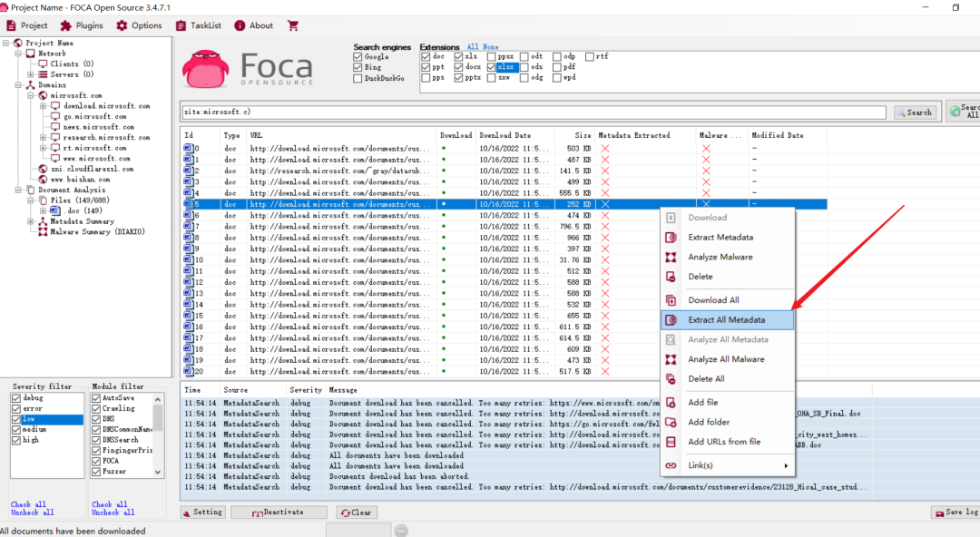The image size is (980, 537).
Task: Click the Malware Summary (DIARIO) tree icon
Action: coord(43,232)
